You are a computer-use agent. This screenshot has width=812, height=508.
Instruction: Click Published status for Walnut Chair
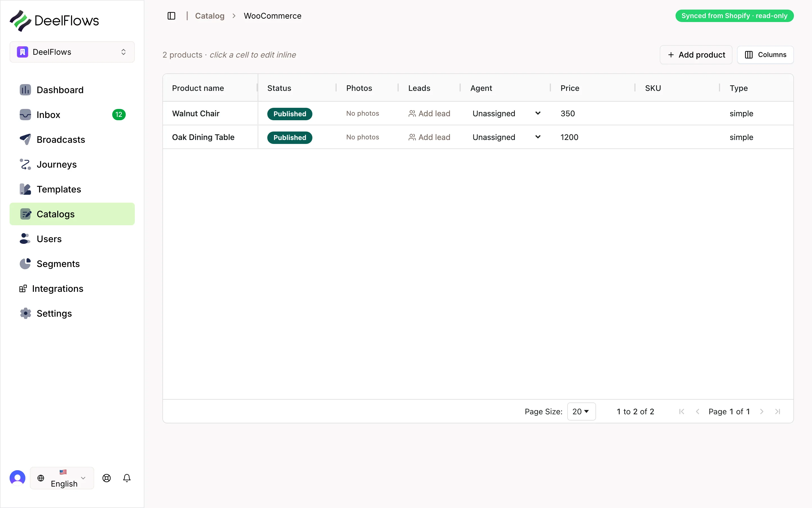(290, 113)
